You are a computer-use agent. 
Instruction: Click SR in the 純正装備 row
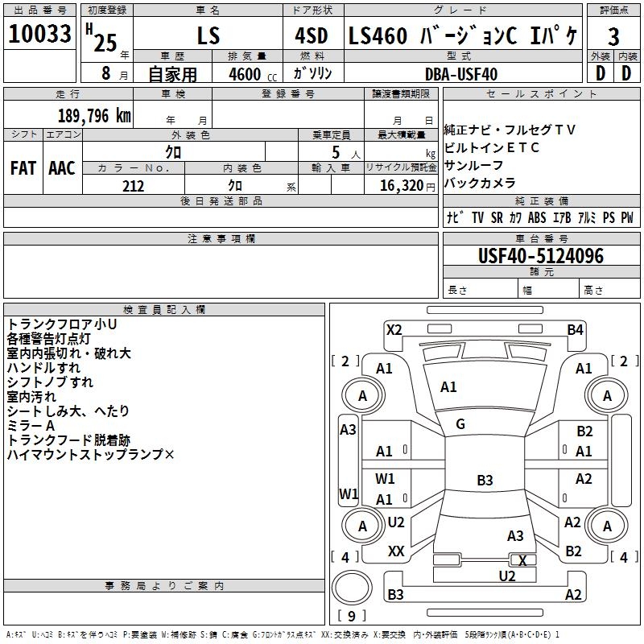click(497, 217)
